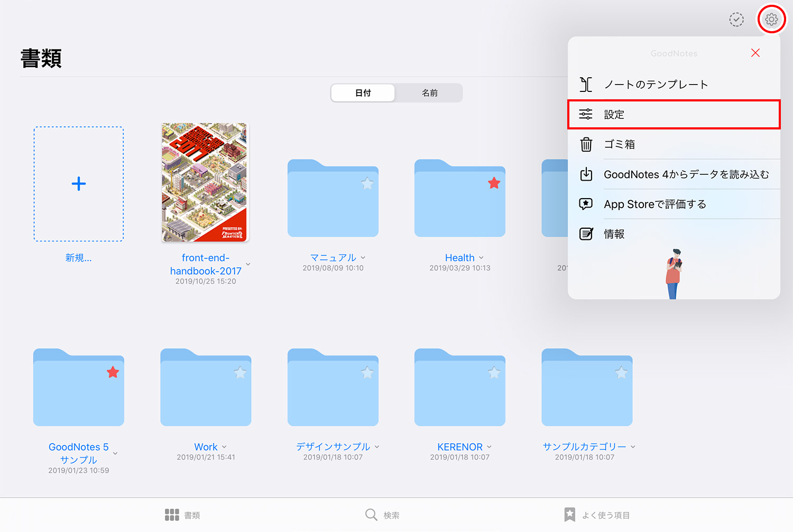Click the notebook template icon
The width and height of the screenshot is (793, 532).
(x=586, y=85)
